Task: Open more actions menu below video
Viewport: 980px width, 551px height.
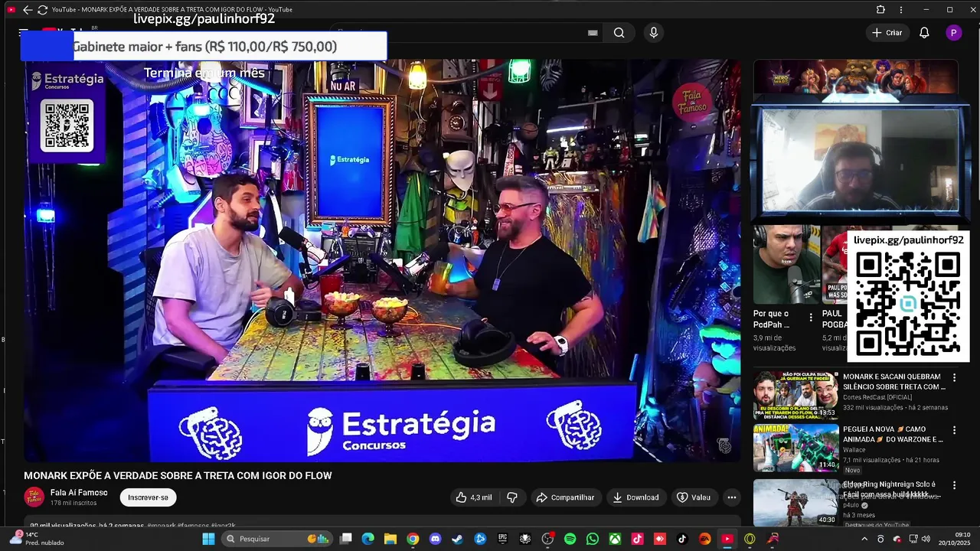Action: point(731,497)
